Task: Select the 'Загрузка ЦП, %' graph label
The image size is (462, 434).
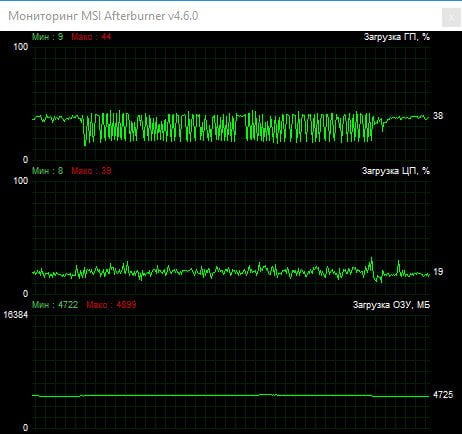Action: [396, 171]
